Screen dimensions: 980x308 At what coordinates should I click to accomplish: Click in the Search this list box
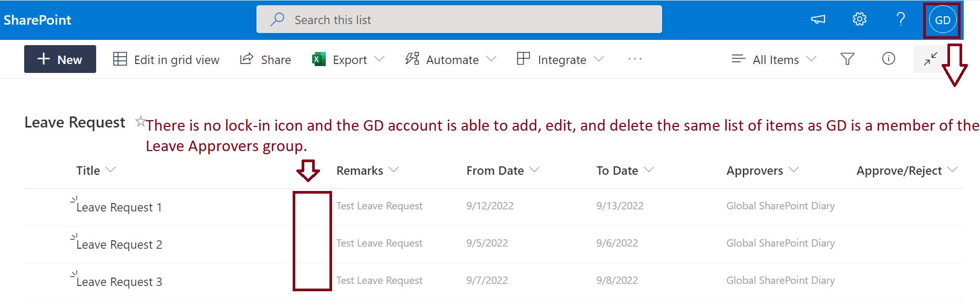tap(459, 20)
